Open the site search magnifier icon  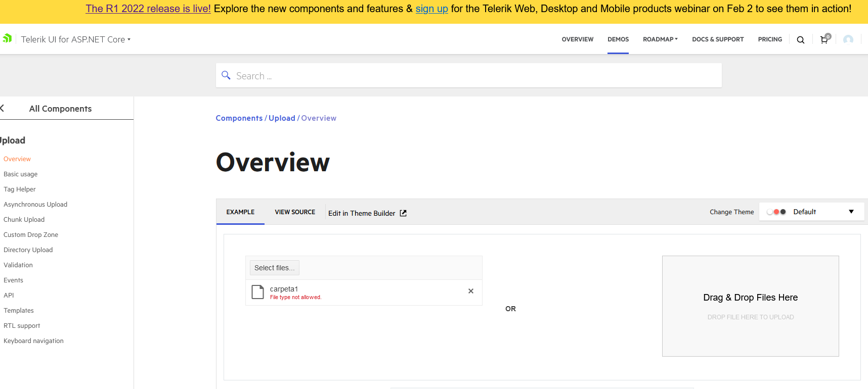[801, 40]
